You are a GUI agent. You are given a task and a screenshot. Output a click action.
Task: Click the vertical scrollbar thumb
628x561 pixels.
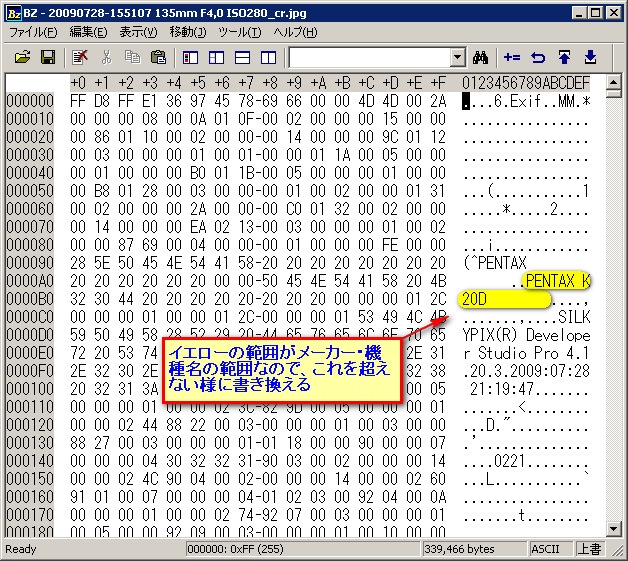coord(614,94)
